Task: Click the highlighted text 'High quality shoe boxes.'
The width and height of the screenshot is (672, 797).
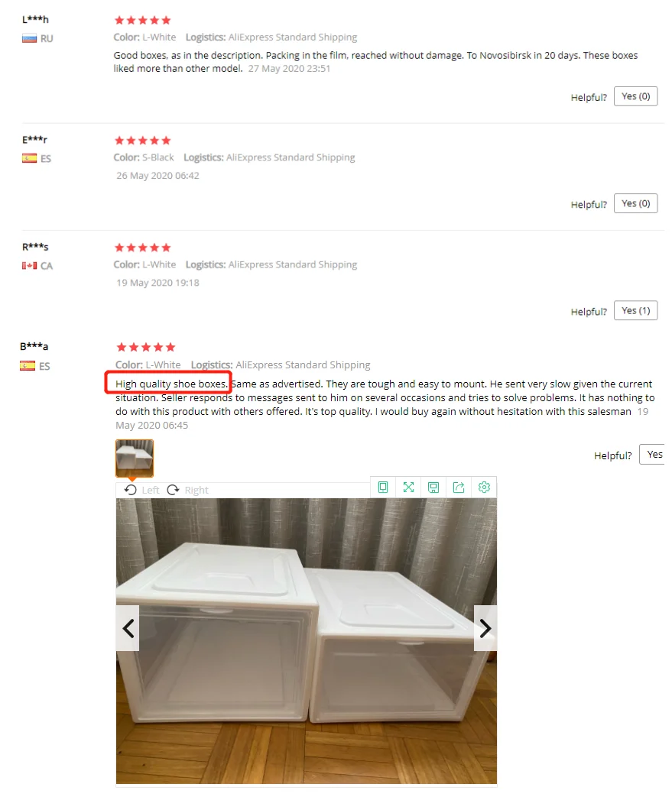Action: coord(171,384)
